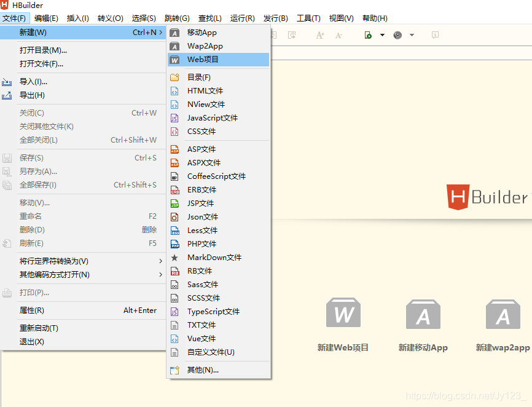Click the HTML文件 file icon
Image resolution: width=532 pixels, height=407 pixels.
174,91
